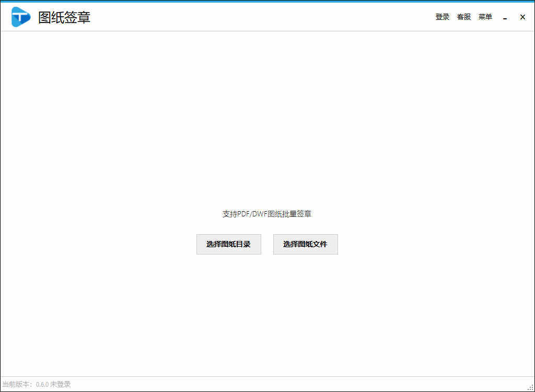Screen dimensions: 535x392
Task: Open 客服 customer service
Action: (x=464, y=17)
